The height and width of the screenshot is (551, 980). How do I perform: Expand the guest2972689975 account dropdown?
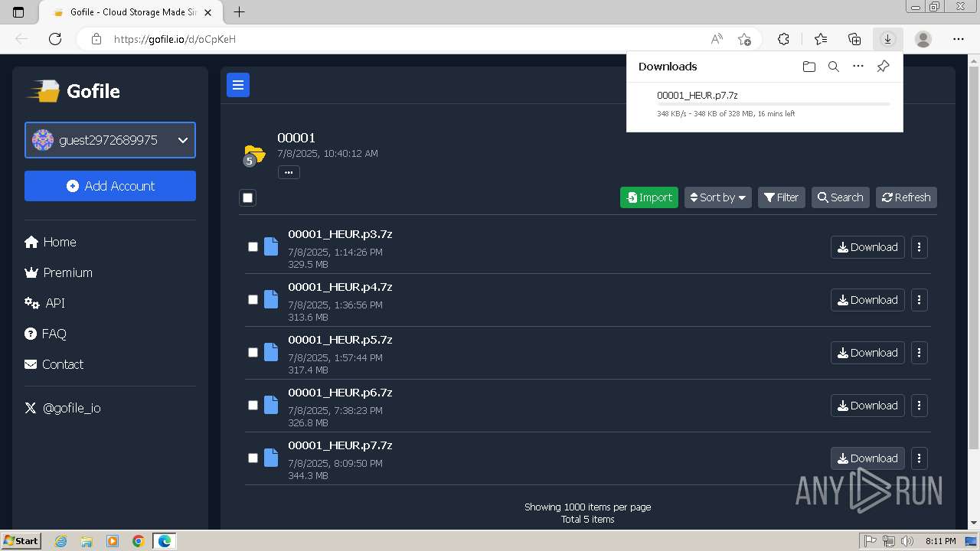click(x=110, y=140)
